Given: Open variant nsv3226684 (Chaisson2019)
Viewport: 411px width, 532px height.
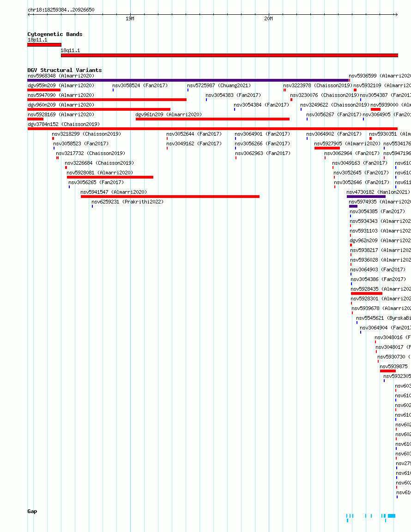Looking at the screenshot, I should (x=100, y=163).
